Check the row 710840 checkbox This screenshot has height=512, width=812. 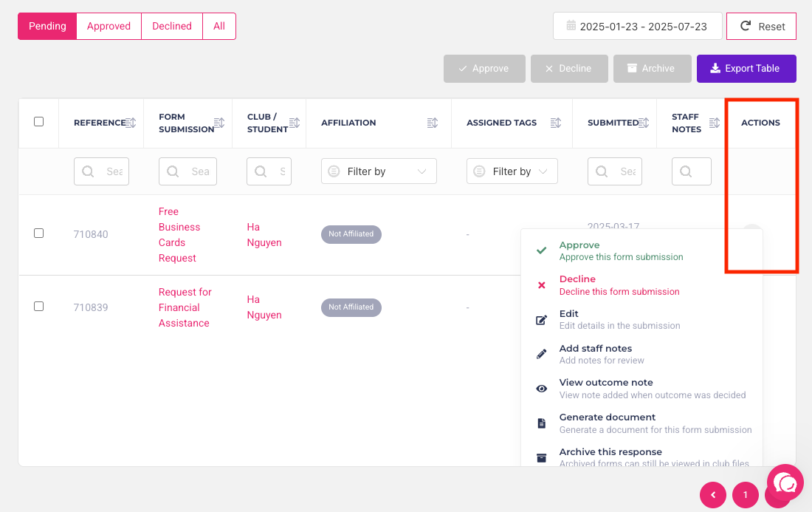[x=39, y=233]
